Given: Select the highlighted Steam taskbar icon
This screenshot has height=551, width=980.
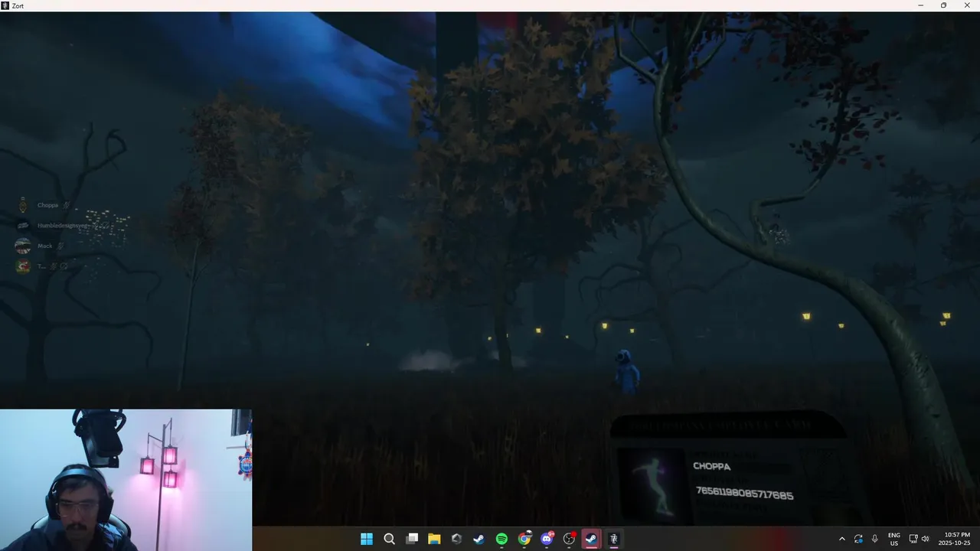Looking at the screenshot, I should 591,539.
